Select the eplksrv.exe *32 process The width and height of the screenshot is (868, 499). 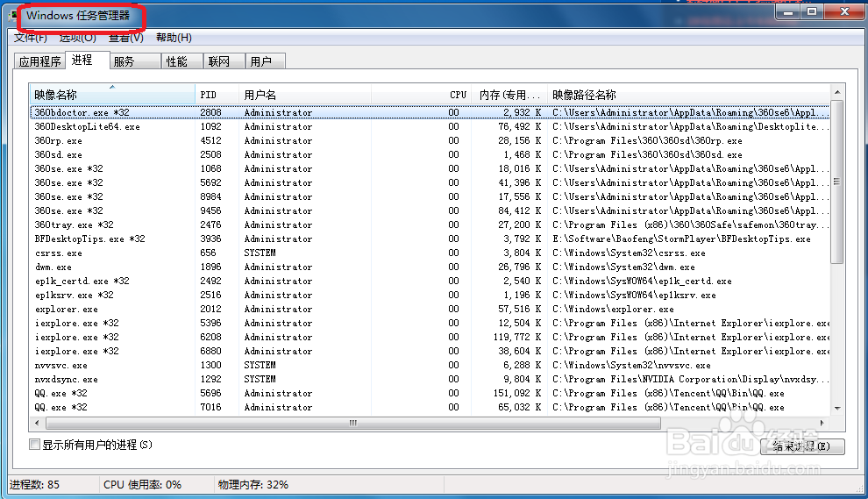click(430, 296)
